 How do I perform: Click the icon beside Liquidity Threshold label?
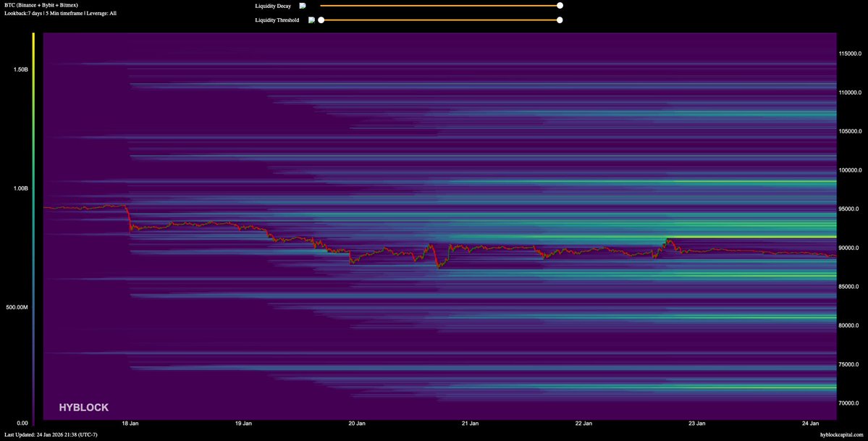[311, 20]
